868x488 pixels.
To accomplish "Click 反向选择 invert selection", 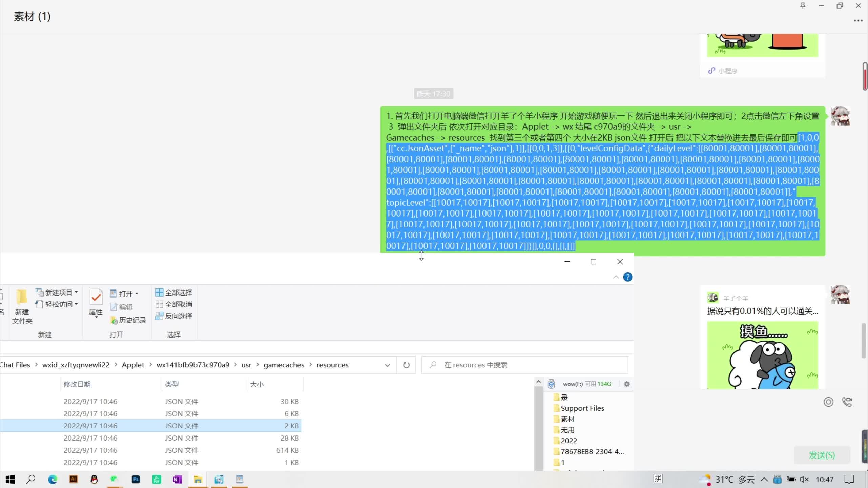I will [174, 316].
